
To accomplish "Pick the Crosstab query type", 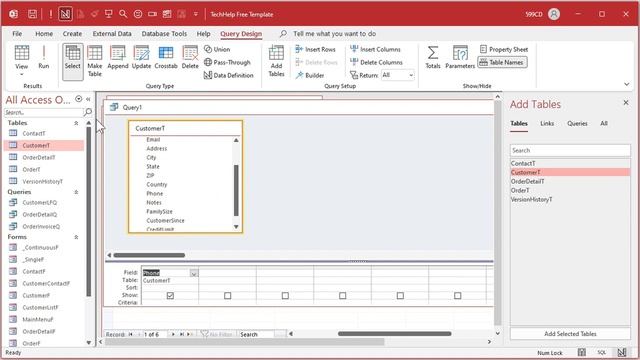I will click(166, 57).
